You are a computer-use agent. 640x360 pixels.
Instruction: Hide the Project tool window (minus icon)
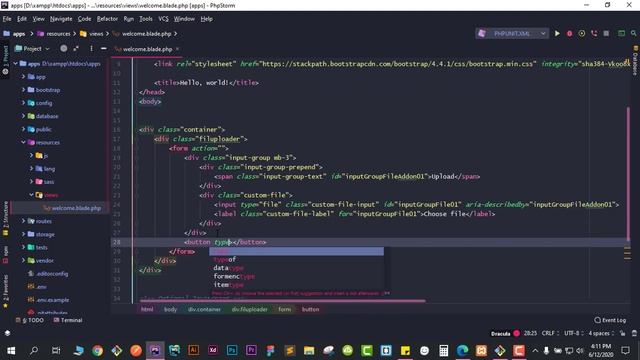coord(104,49)
